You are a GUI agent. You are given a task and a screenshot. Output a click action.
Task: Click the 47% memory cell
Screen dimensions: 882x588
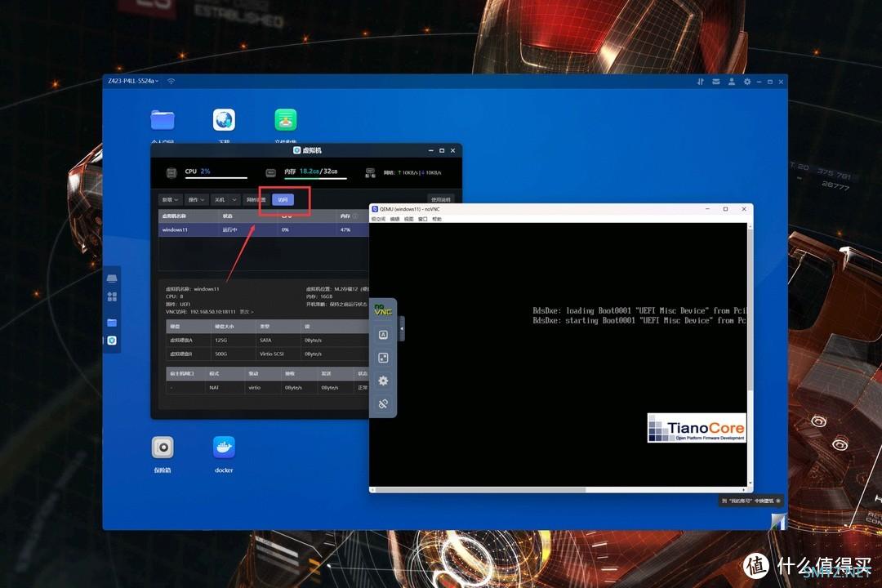click(345, 229)
